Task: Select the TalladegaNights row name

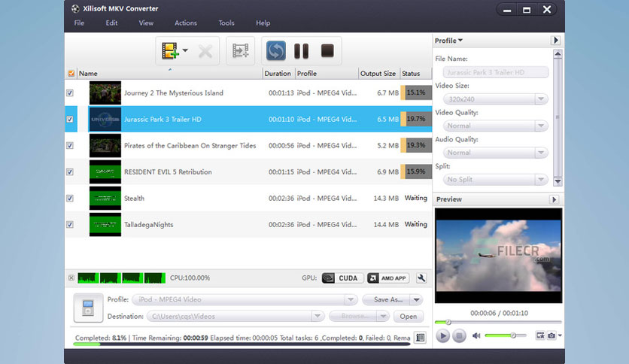Action: 148,225
